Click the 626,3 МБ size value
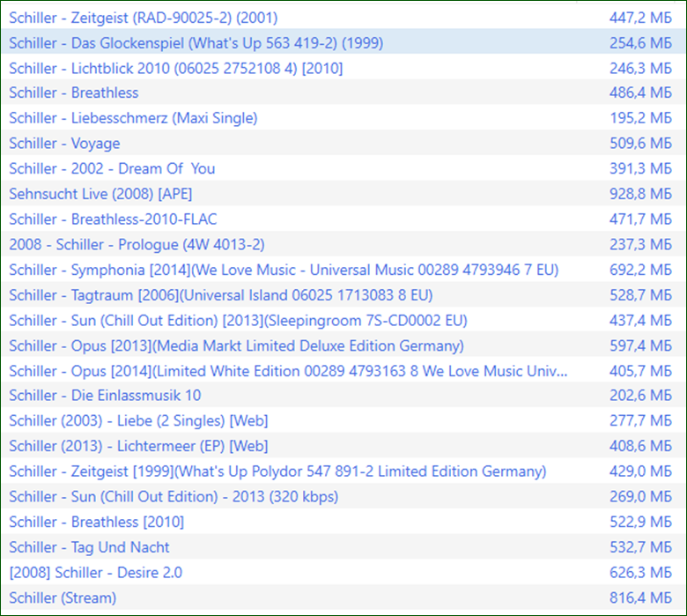687x616 pixels. (x=640, y=573)
